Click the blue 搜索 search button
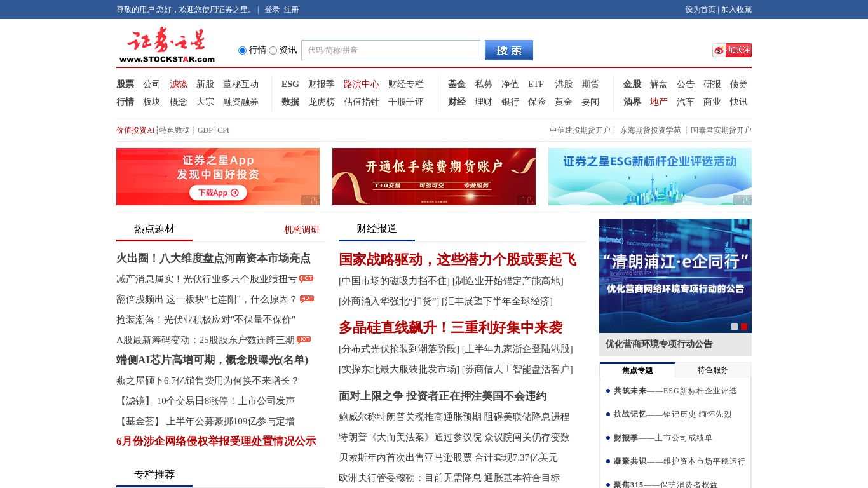 click(x=509, y=50)
